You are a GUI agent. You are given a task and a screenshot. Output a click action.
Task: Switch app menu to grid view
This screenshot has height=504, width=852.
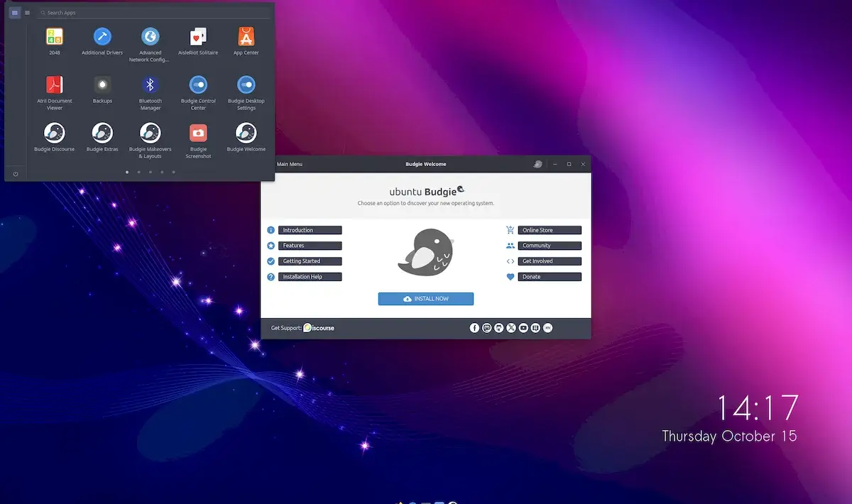pos(15,13)
